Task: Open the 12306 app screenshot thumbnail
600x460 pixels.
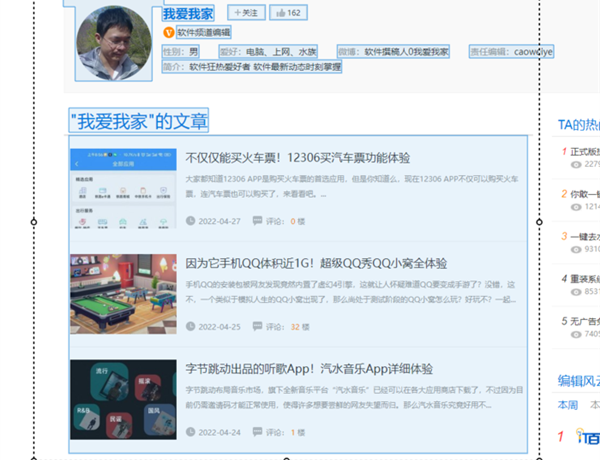Action: [123, 189]
